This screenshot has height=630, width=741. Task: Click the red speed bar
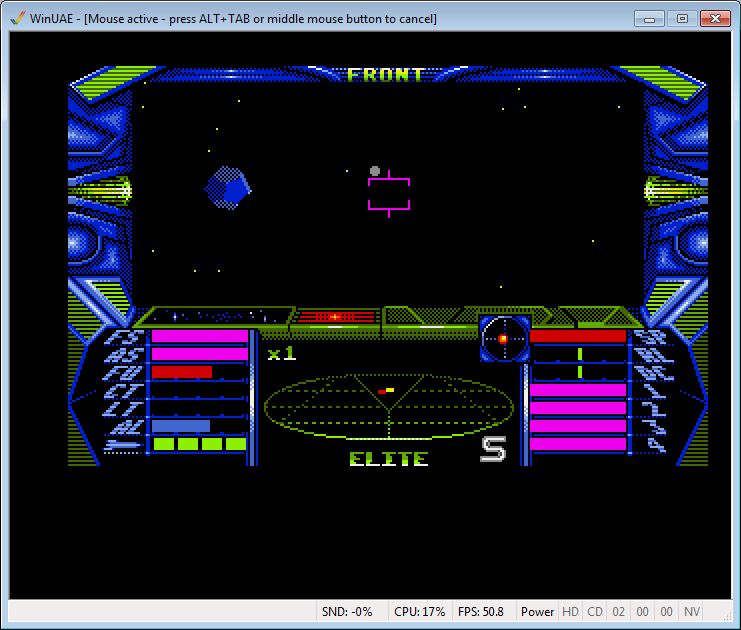pos(578,336)
